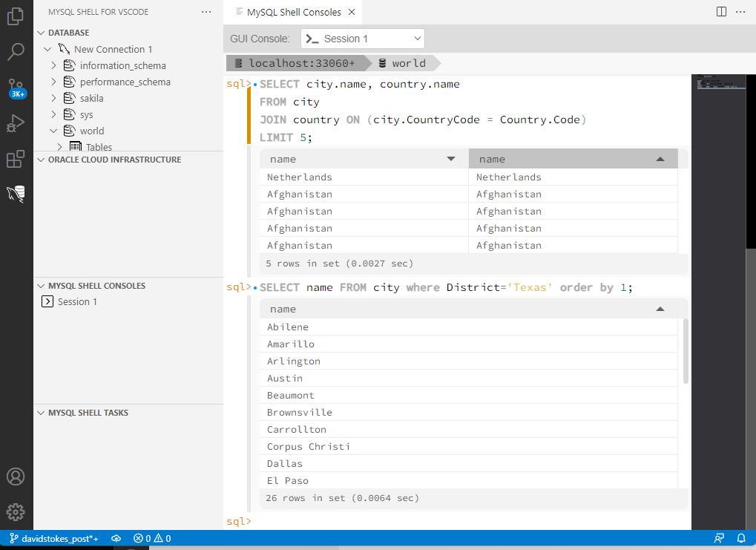Expand the Tables node under world
This screenshot has height=550, width=756.
pos(60,147)
